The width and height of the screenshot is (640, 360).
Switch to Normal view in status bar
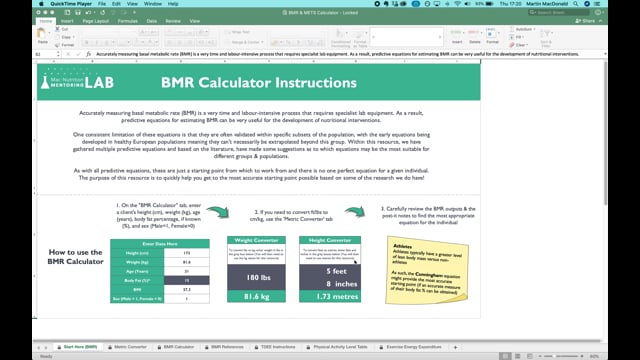tap(505, 356)
